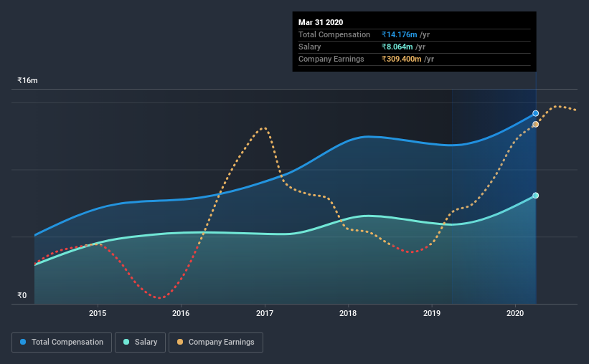Click the orange dot in Company Earnings legend
589x364 pixels.
tap(180, 342)
